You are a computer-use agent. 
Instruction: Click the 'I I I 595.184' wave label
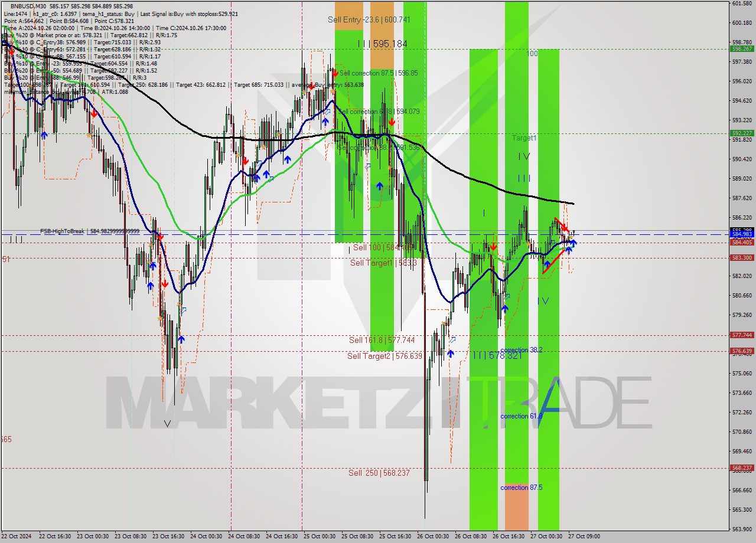tap(382, 44)
